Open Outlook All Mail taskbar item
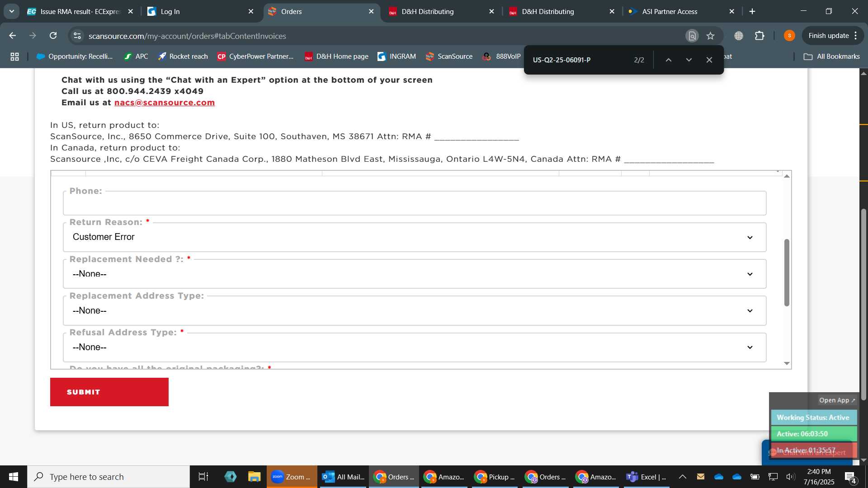Viewport: 868px width, 488px height. tap(343, 477)
